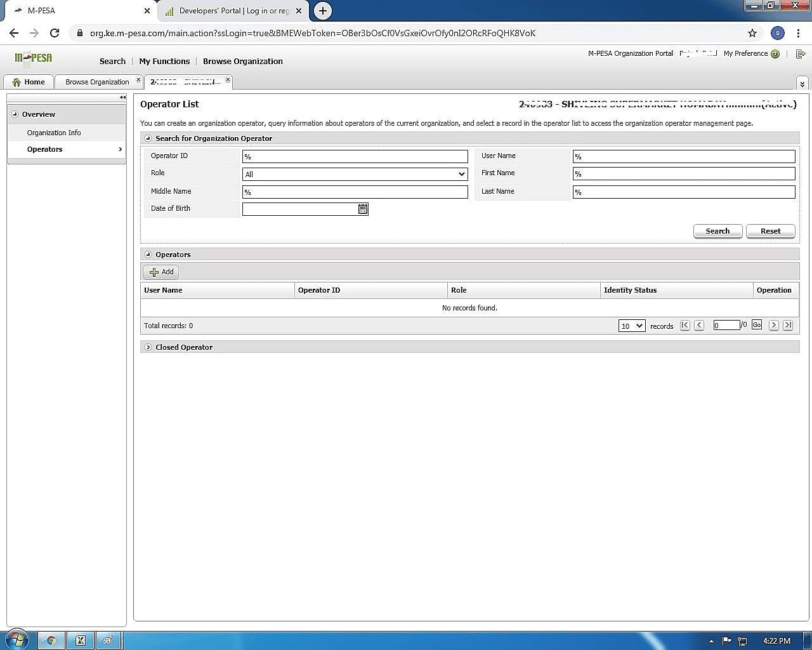Click the browser back arrow
This screenshot has width=812, height=650.
[x=14, y=33]
